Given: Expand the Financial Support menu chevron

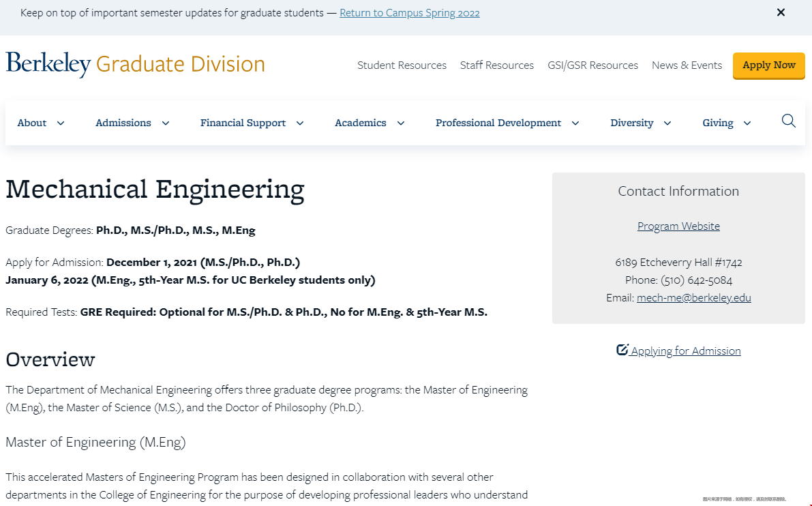Looking at the screenshot, I should [300, 123].
